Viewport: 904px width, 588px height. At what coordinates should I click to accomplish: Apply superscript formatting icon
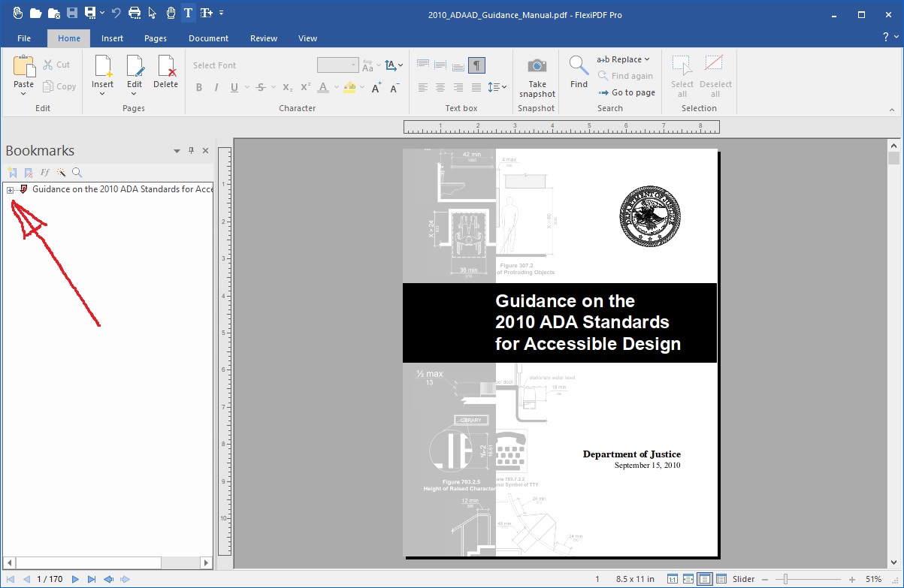coord(306,87)
